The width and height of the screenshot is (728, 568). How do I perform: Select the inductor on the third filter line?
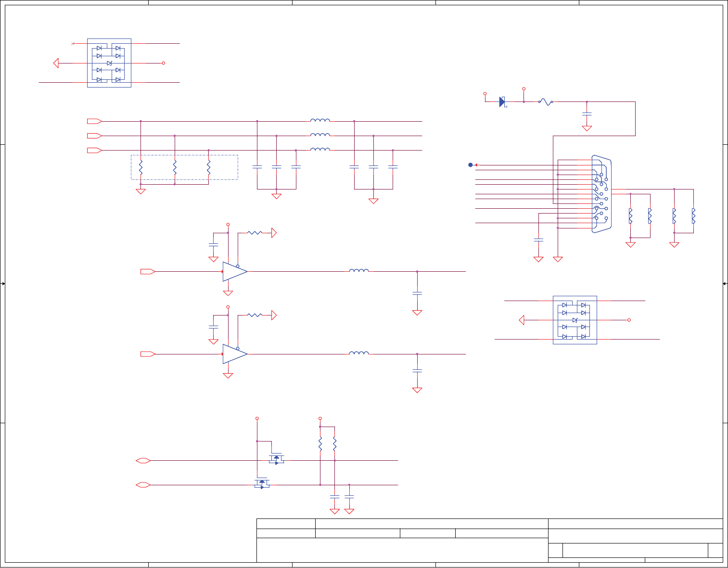(320, 149)
